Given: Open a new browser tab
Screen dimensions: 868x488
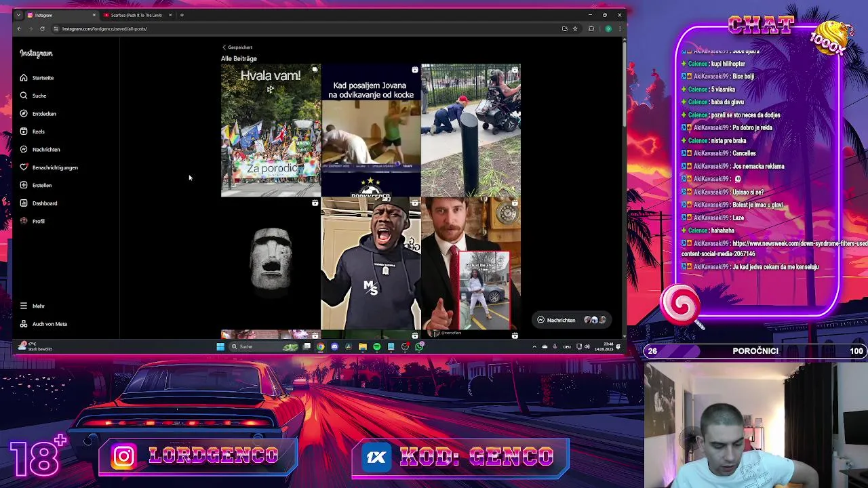Looking at the screenshot, I should point(182,15).
